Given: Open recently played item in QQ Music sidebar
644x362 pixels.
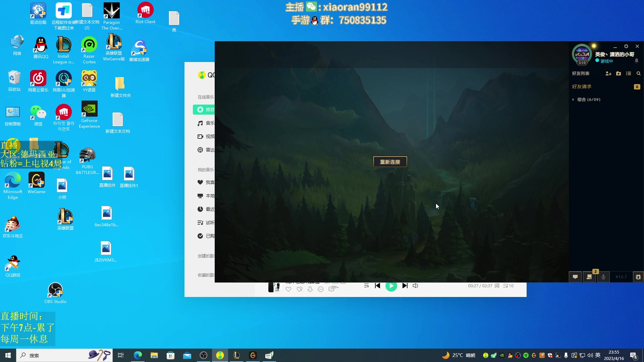Looking at the screenshot, I should [x=205, y=209].
